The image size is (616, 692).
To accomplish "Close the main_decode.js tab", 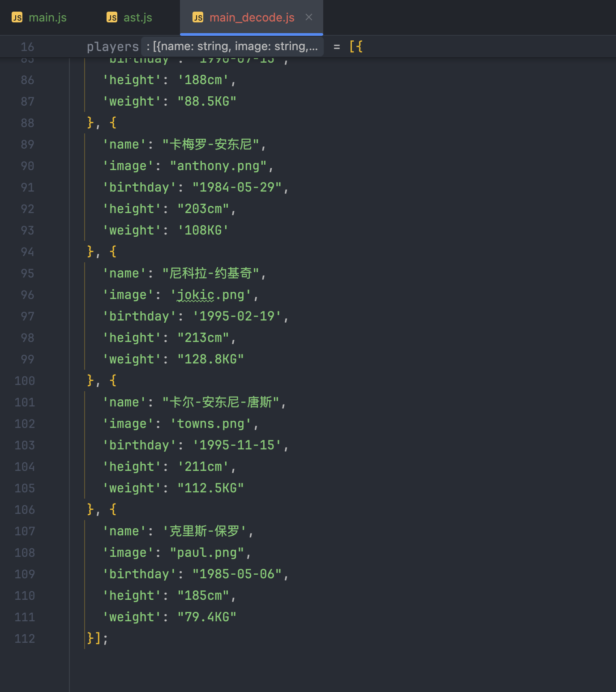I will coord(309,17).
